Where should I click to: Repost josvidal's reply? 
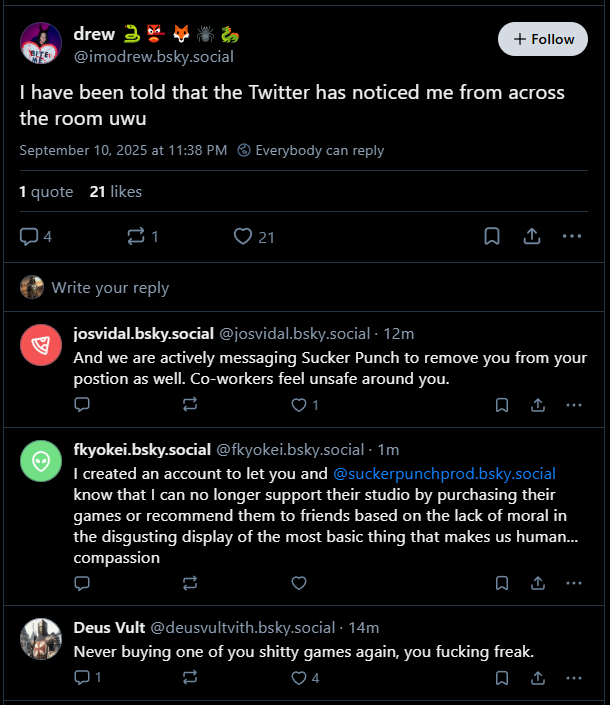click(190, 405)
